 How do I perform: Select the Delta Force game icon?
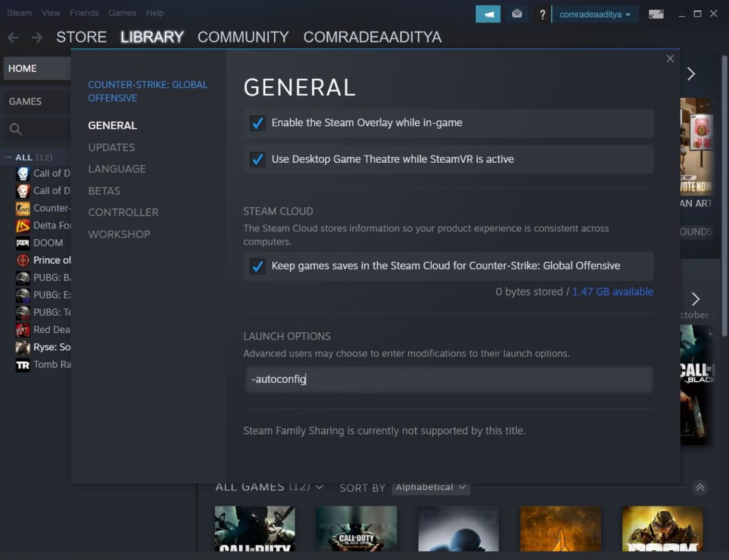tap(23, 226)
